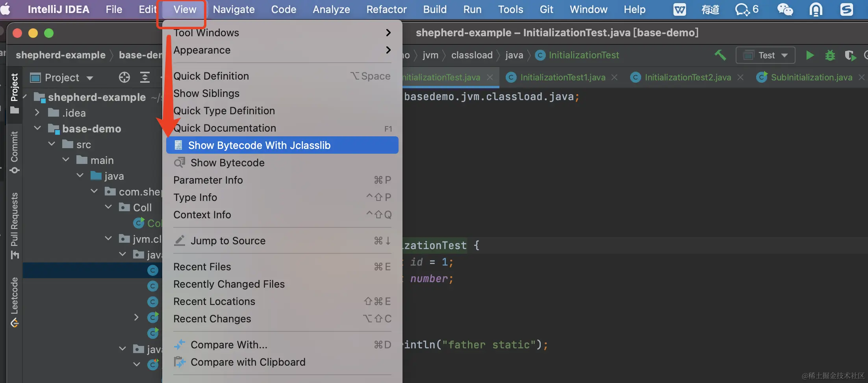Viewport: 868px width, 383px height.
Task: Open the Commit tool window
Action: pyautogui.click(x=15, y=152)
